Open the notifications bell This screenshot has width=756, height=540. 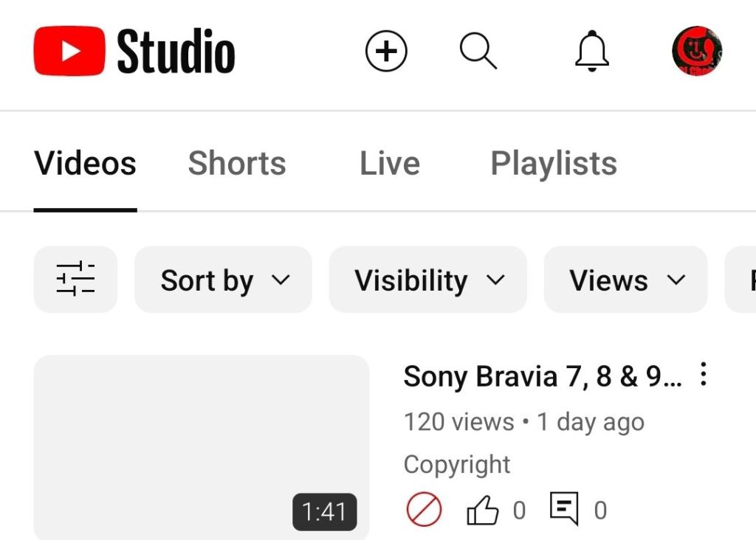click(591, 52)
